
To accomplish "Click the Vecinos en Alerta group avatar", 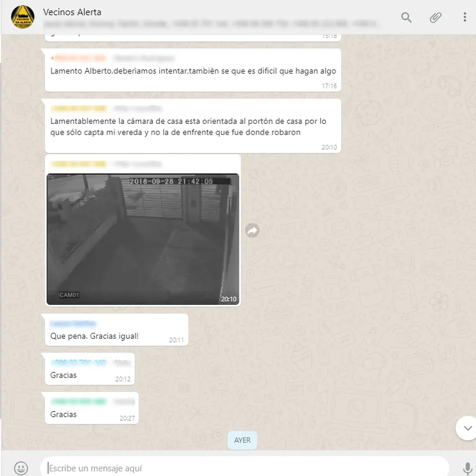I will click(22, 17).
